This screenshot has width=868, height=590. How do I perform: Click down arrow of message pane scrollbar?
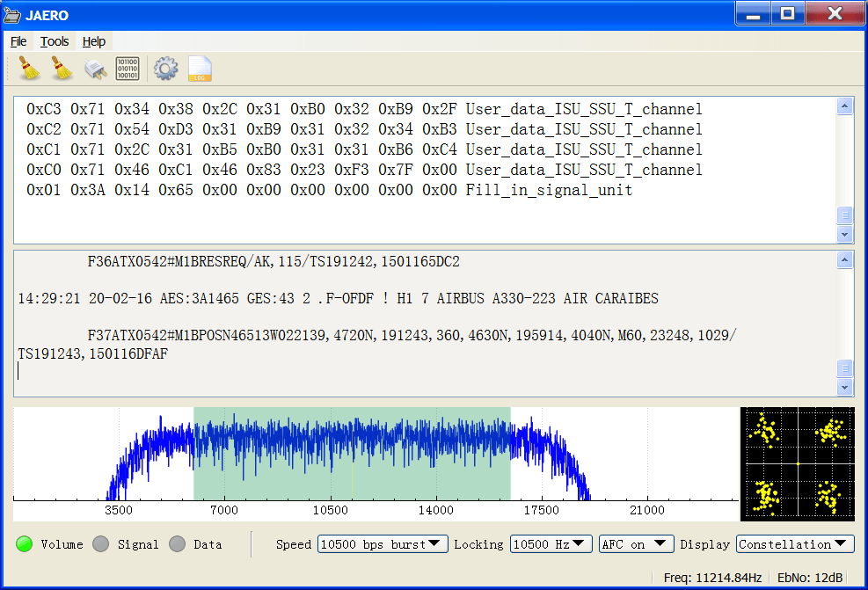click(845, 388)
